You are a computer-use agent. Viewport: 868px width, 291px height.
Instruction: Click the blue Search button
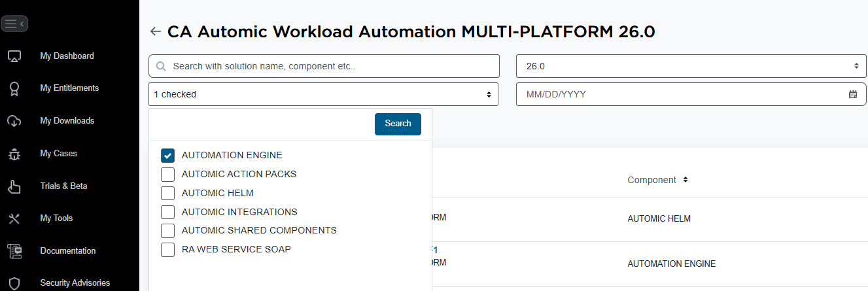pos(398,124)
